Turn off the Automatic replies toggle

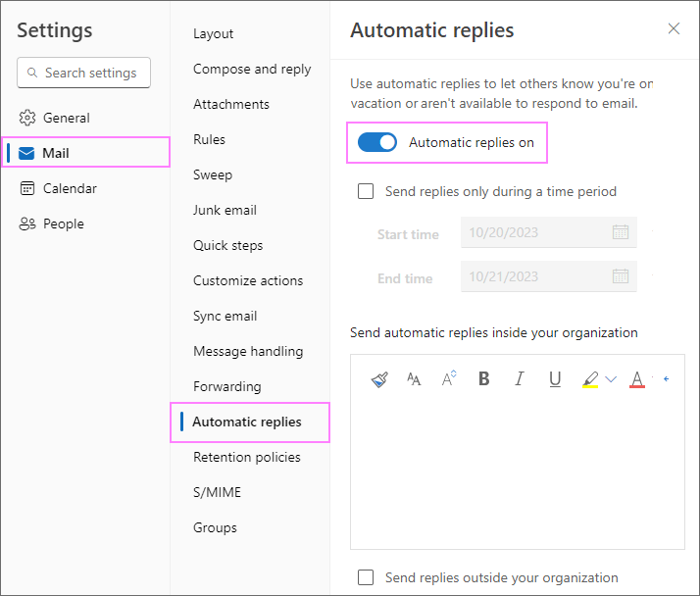(377, 142)
